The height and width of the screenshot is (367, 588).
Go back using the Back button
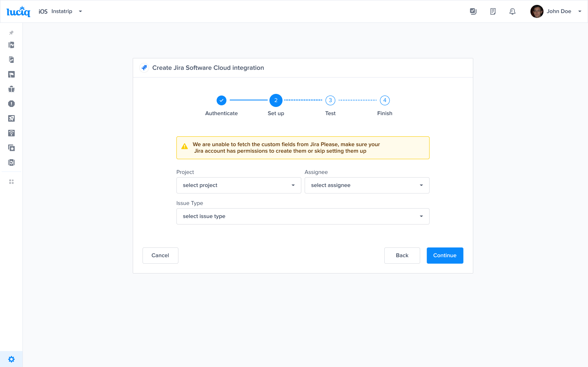402,255
